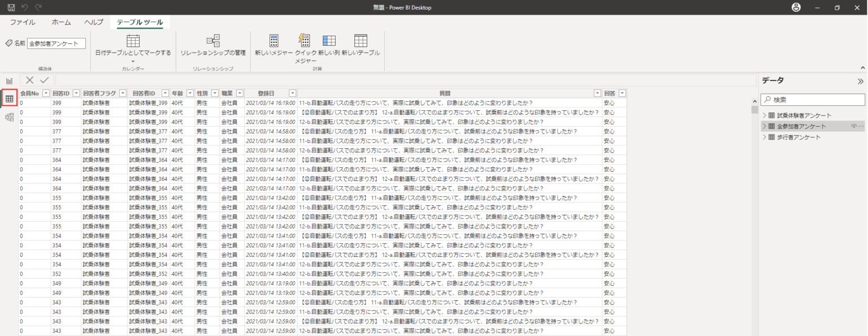
Task: Open the report view icon in left sidebar
Action: (x=9, y=81)
